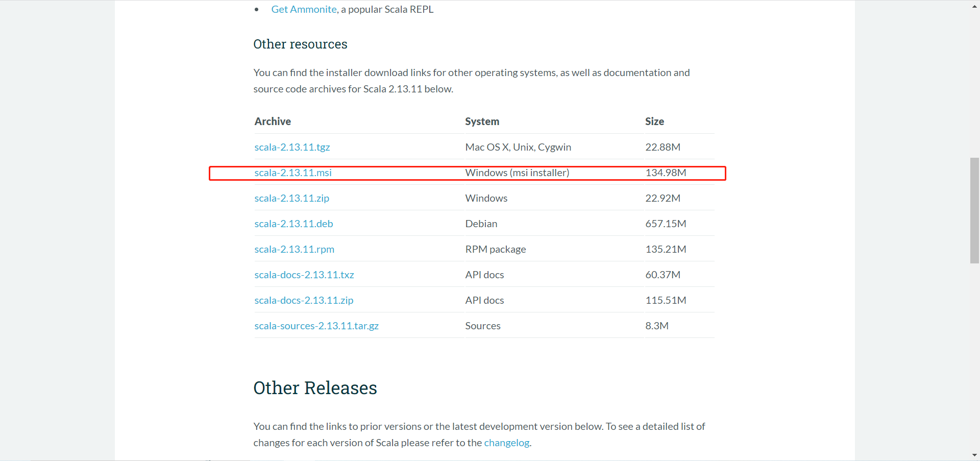
Task: Download the scala-2.13.11.msi installer
Action: [293, 173]
